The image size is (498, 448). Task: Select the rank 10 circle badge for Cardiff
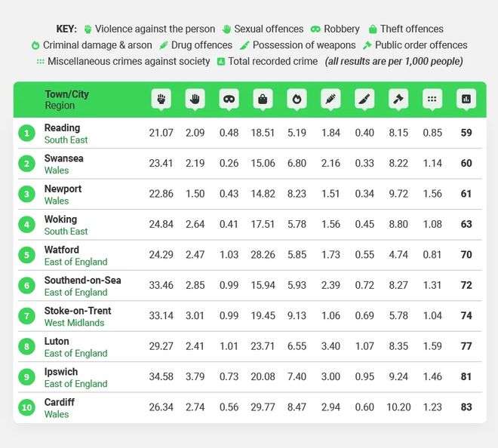click(x=26, y=407)
